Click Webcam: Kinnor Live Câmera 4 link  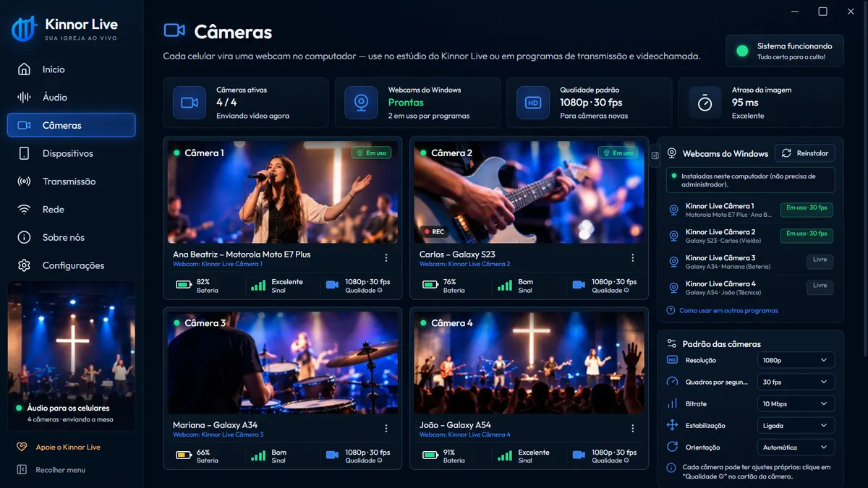pos(465,435)
